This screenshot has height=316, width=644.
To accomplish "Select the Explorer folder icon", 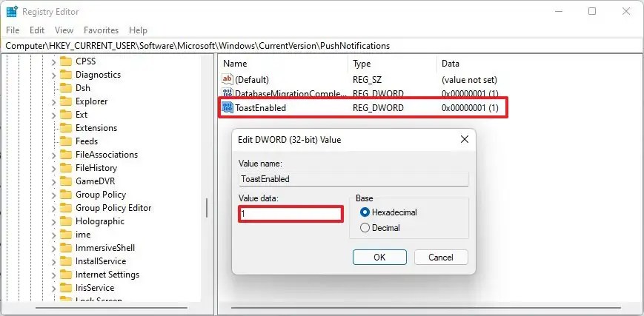I will [x=66, y=101].
